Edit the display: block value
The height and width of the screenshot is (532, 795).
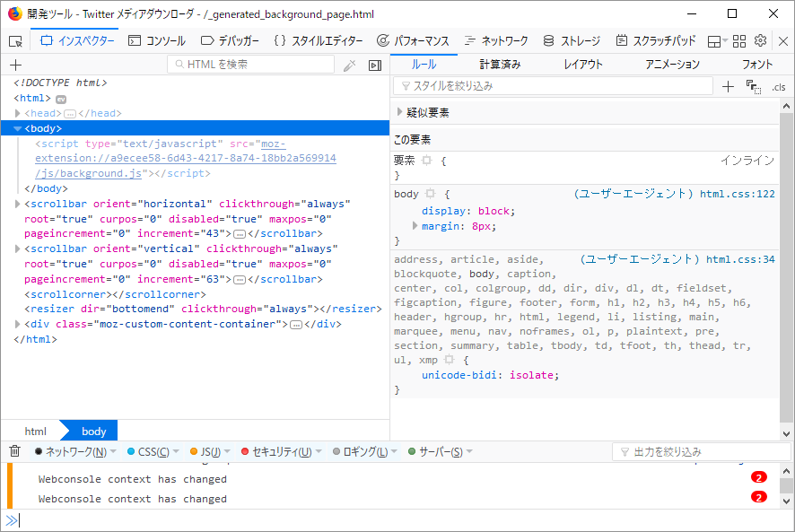click(x=494, y=211)
